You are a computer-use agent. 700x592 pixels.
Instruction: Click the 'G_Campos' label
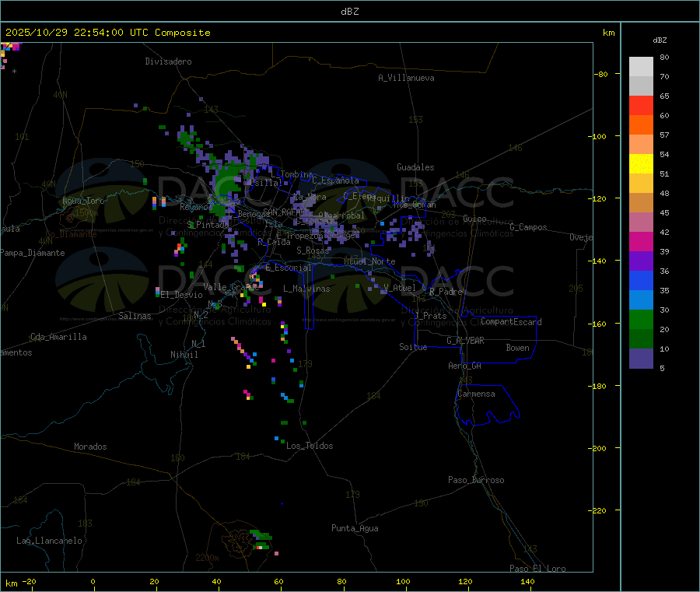[528, 227]
